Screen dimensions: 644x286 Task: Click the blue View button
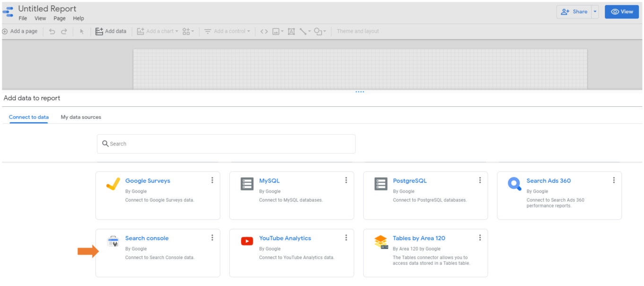pos(622,12)
